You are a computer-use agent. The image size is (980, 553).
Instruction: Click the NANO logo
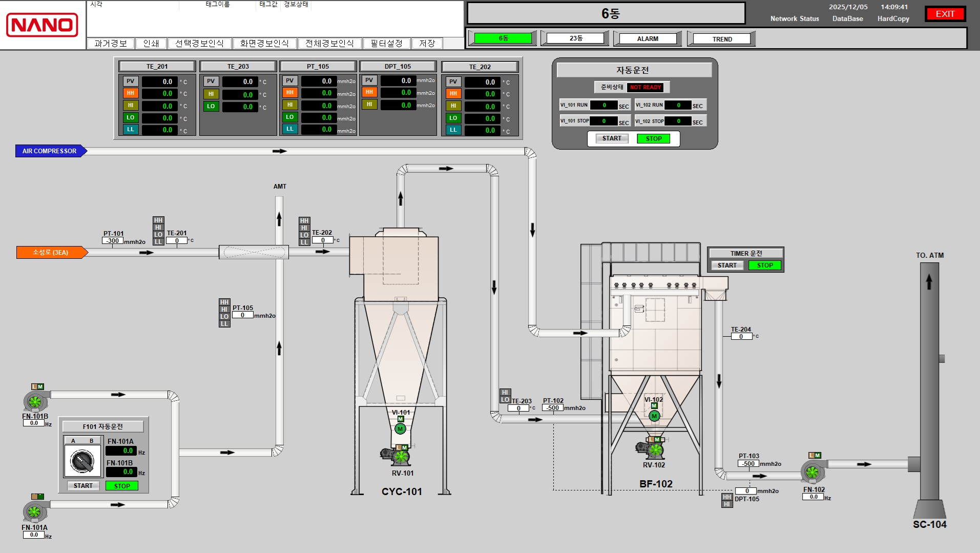42,25
